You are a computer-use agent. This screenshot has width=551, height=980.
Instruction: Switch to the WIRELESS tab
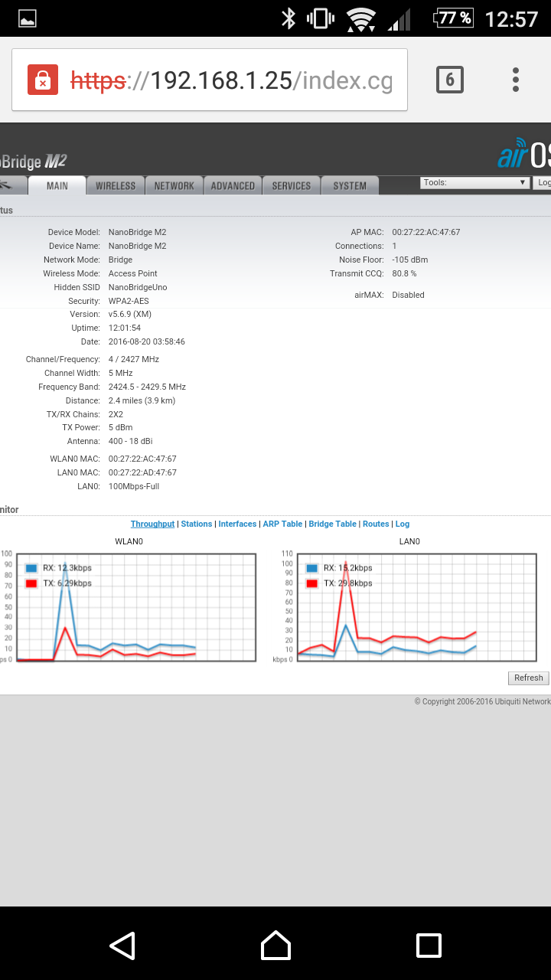(116, 185)
